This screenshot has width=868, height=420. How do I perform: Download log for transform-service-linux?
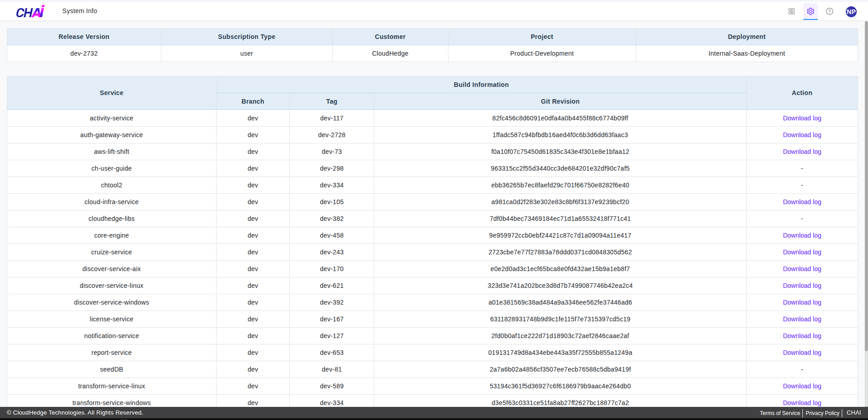(802, 386)
